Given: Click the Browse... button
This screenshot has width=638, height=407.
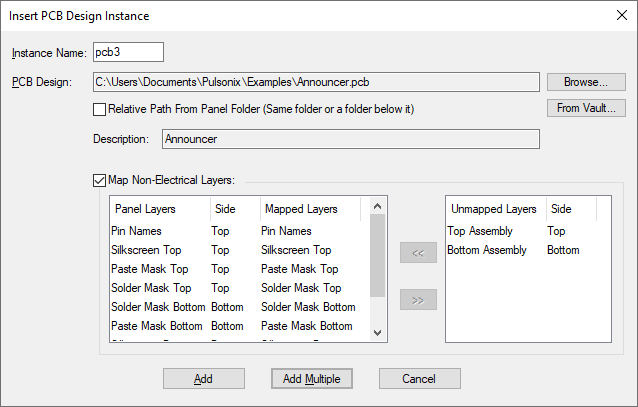Looking at the screenshot, I should 586,81.
